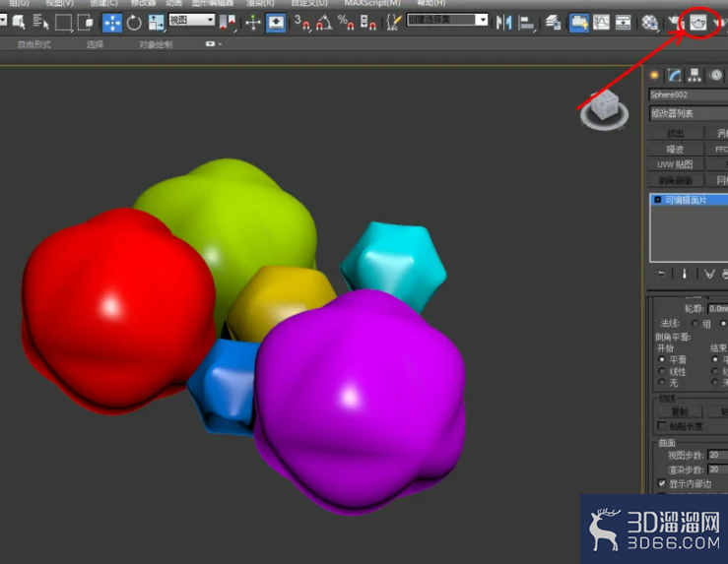Click the Use Pivot Point Center icon
Image resolution: width=728 pixels, height=564 pixels.
[228, 22]
